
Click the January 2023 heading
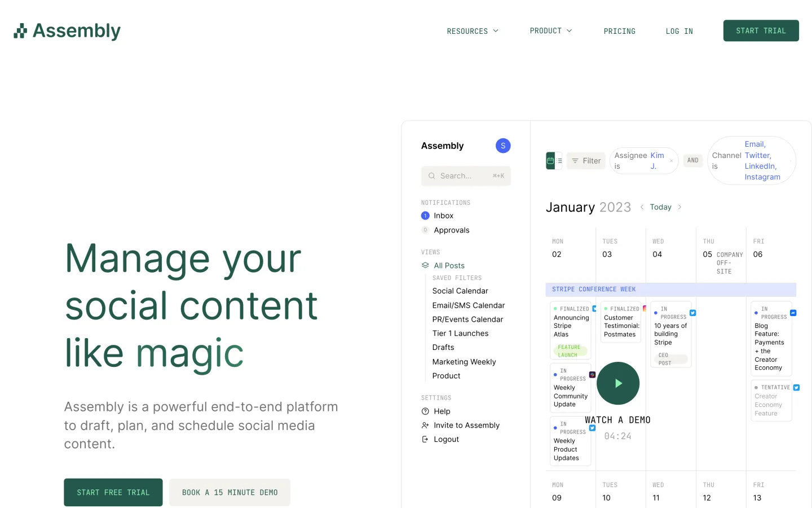[x=588, y=207]
